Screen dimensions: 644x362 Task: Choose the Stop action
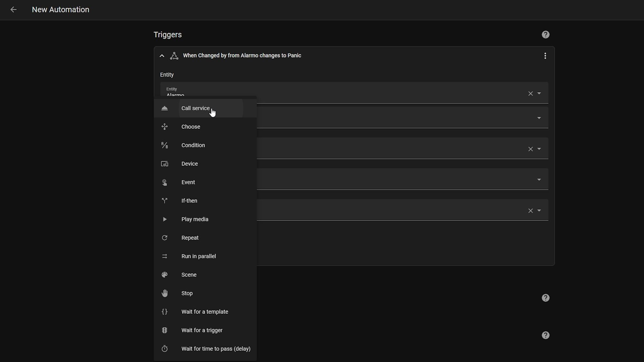pos(205,293)
